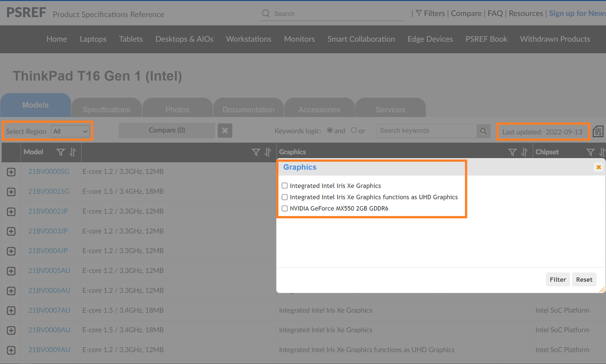Check Integrated Intel Iris Xe Graphics option
Viewport: 606px width, 364px height.
click(285, 186)
